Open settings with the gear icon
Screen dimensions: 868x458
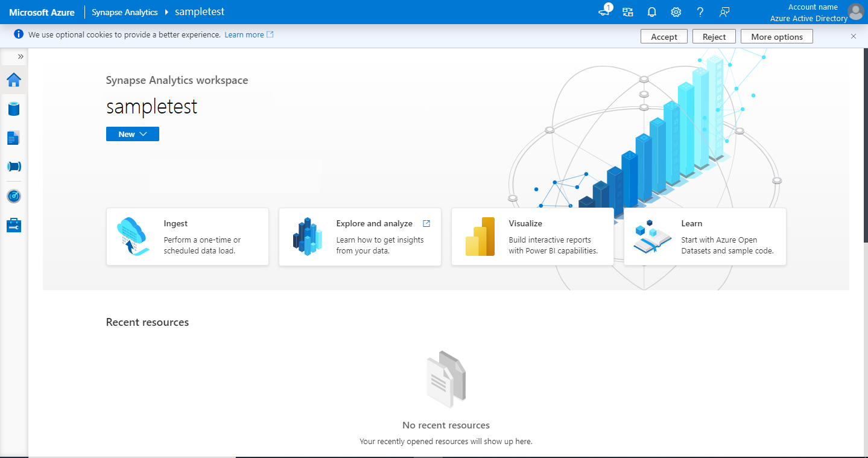(676, 12)
